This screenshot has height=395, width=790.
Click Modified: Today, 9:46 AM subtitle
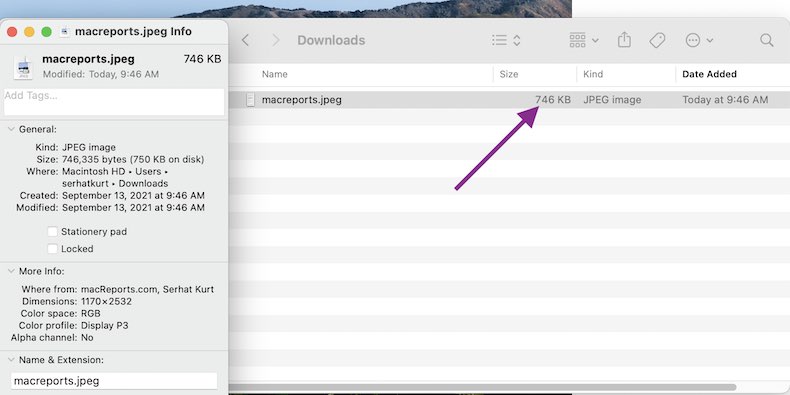[101, 75]
